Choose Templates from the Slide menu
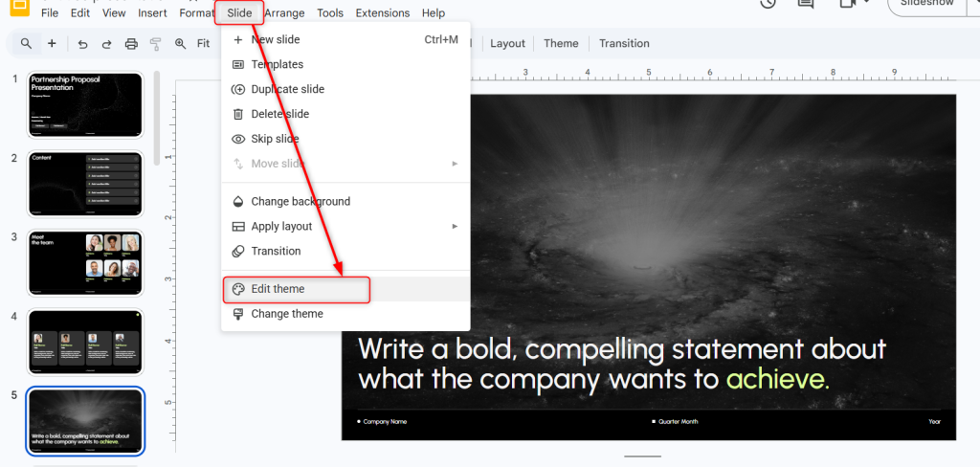This screenshot has height=467, width=980. click(x=345, y=64)
